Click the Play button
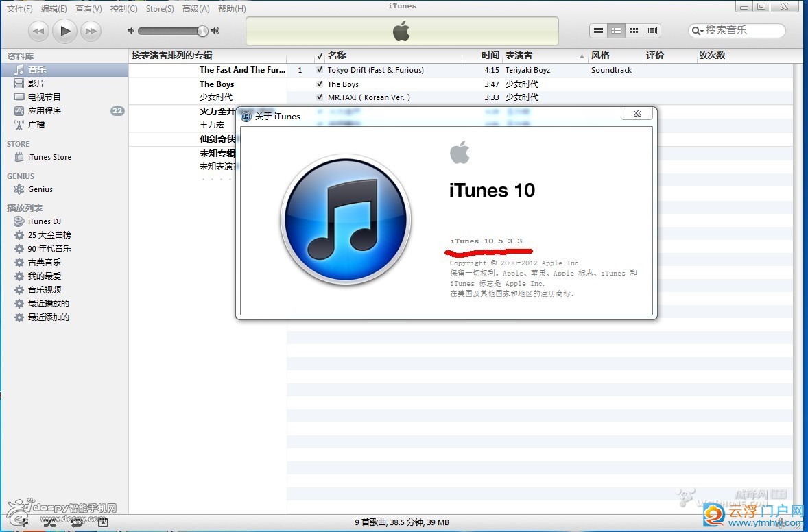The width and height of the screenshot is (808, 532). coord(64,31)
